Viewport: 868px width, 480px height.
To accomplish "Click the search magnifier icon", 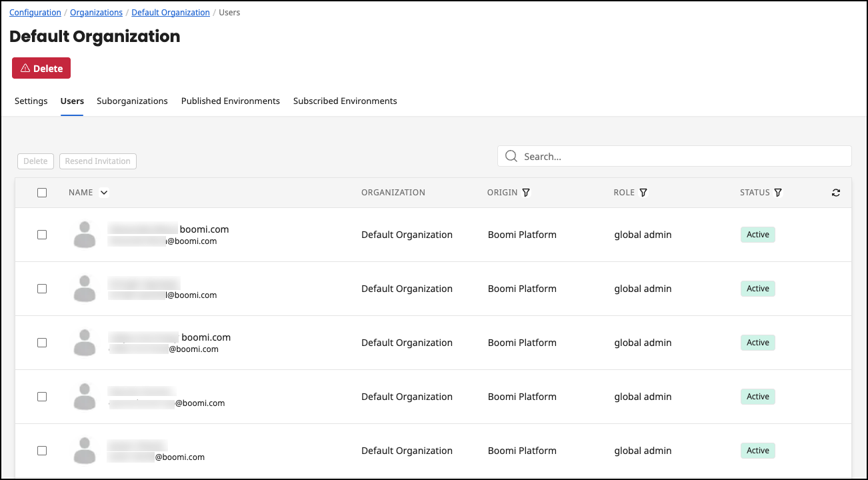I will click(x=511, y=156).
